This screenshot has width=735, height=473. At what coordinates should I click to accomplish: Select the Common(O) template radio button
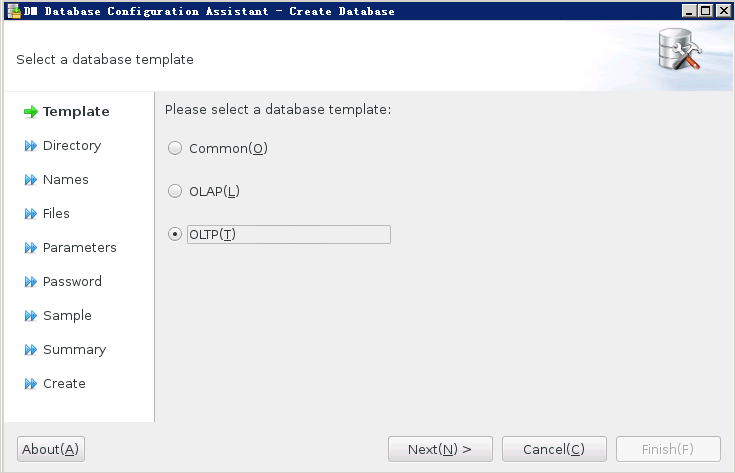175,148
